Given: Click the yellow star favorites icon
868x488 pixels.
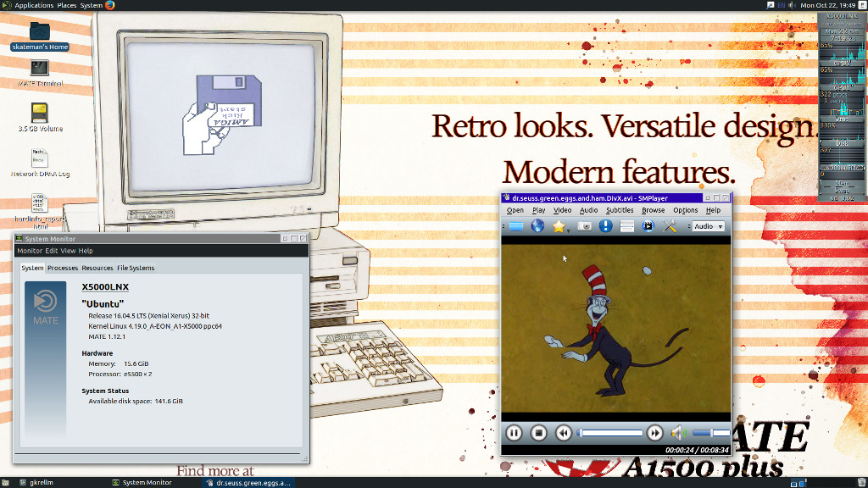Looking at the screenshot, I should 558,225.
